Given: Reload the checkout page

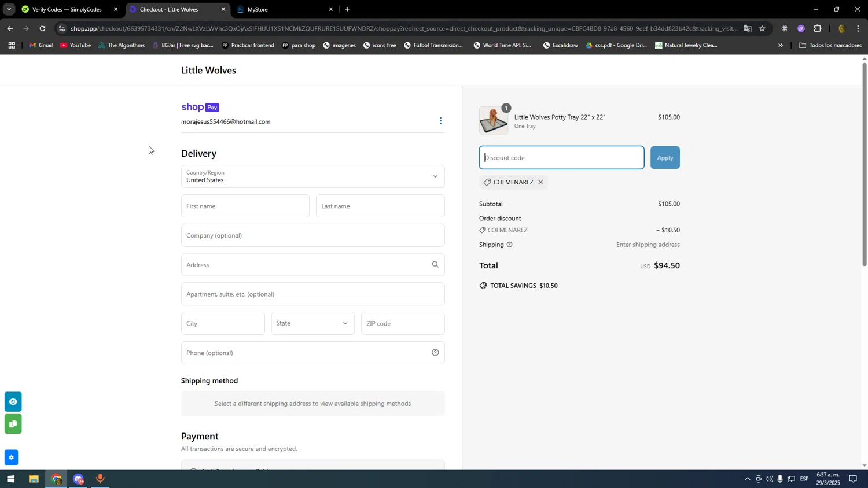Looking at the screenshot, I should pyautogui.click(x=42, y=28).
